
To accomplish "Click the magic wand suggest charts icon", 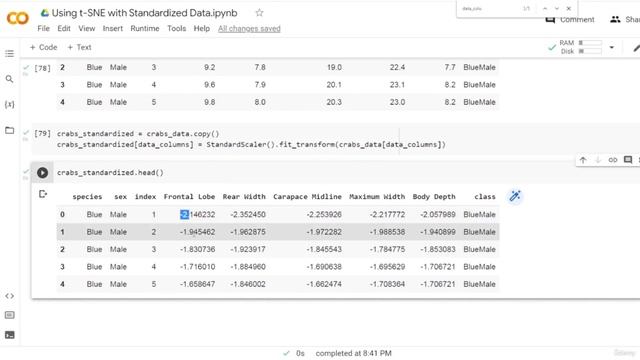I will pyautogui.click(x=515, y=196).
